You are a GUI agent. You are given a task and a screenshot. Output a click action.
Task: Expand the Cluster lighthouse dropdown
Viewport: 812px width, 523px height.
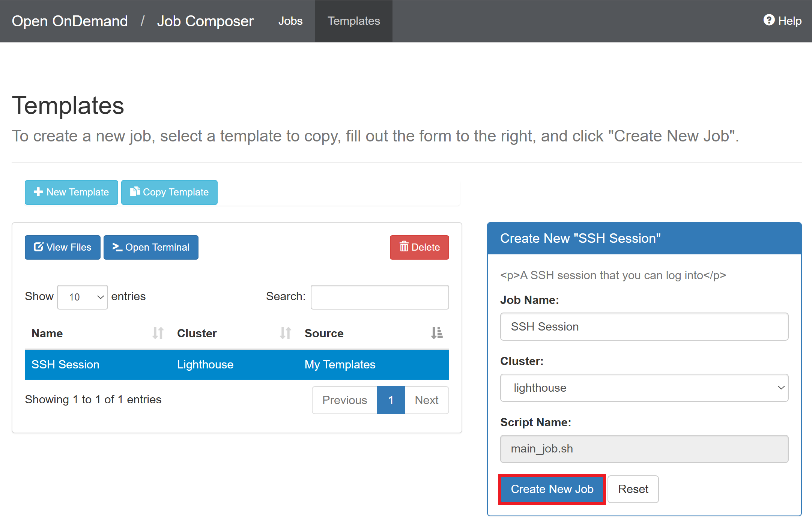tap(644, 388)
